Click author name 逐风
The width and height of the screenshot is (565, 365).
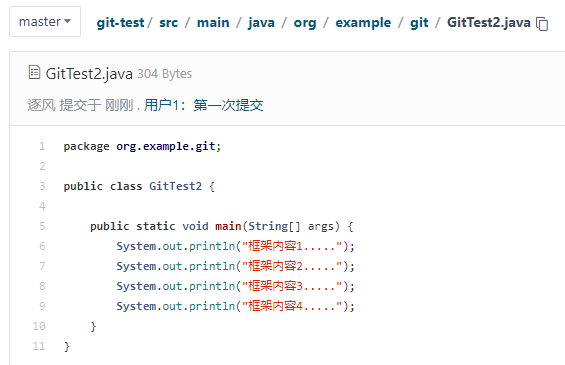41,105
